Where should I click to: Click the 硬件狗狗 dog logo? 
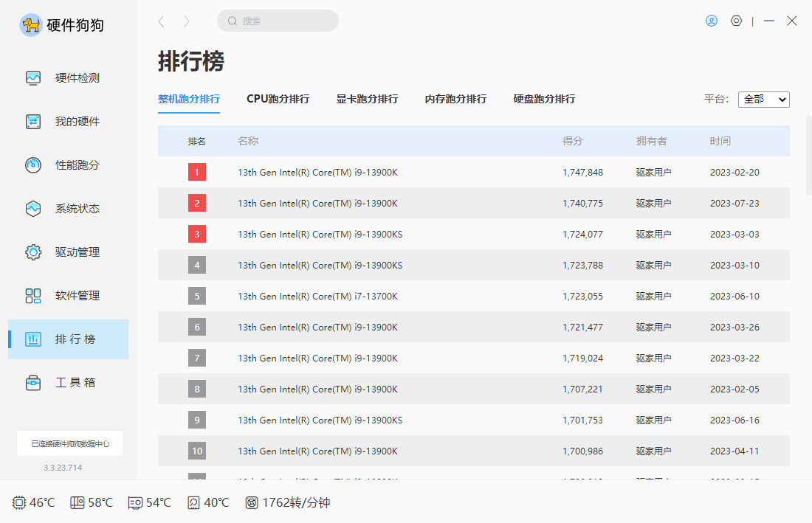31,25
